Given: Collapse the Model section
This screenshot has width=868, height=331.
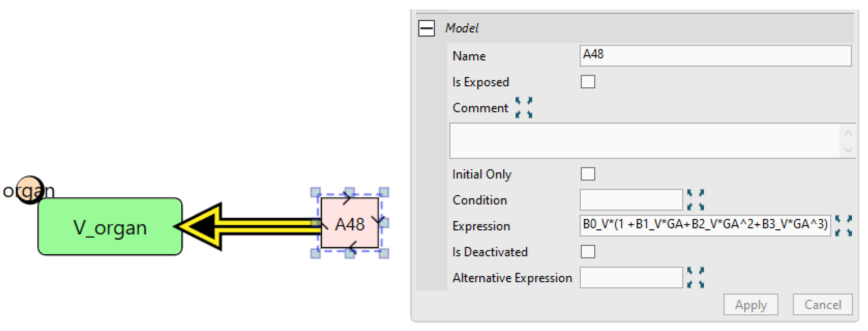Looking at the screenshot, I should pyautogui.click(x=426, y=28).
